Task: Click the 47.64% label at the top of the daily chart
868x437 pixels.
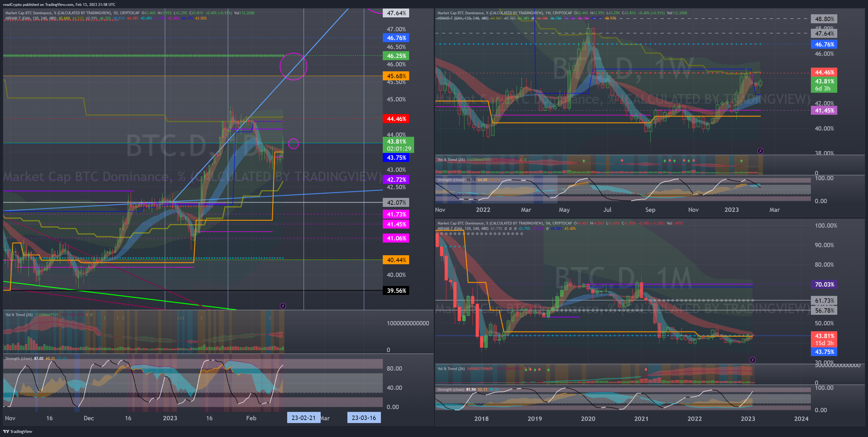Action: pos(396,13)
